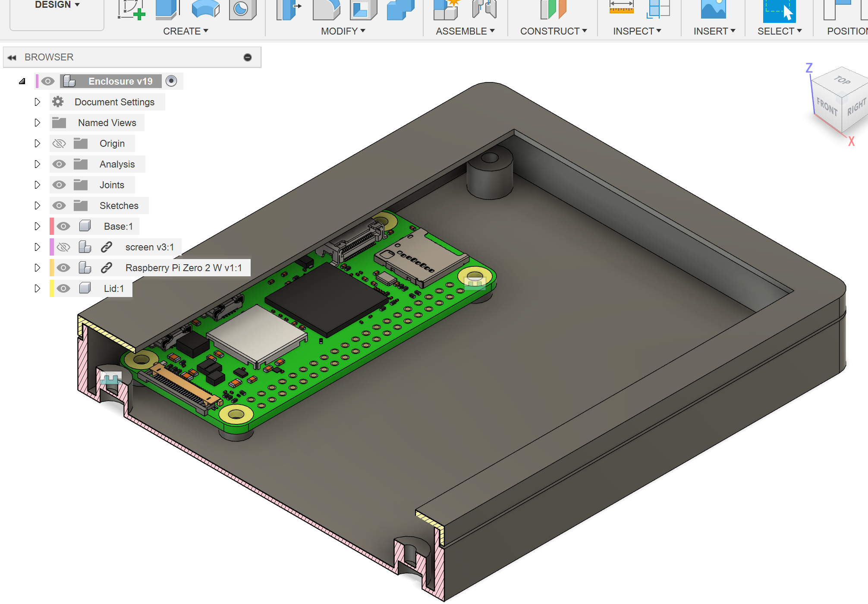
Task: Expand the Raspberry Pi Zero 2 W node
Action: (37, 268)
